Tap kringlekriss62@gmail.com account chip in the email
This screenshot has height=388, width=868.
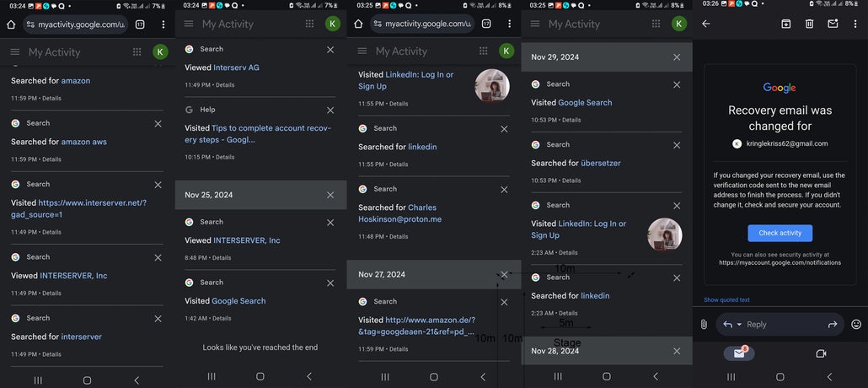[x=780, y=143]
